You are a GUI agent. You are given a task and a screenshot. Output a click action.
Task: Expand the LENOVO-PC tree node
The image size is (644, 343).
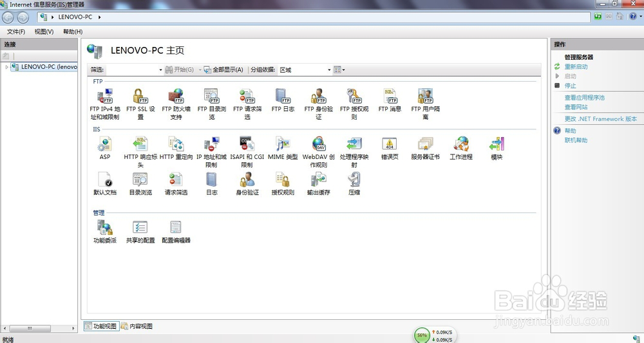pos(6,67)
